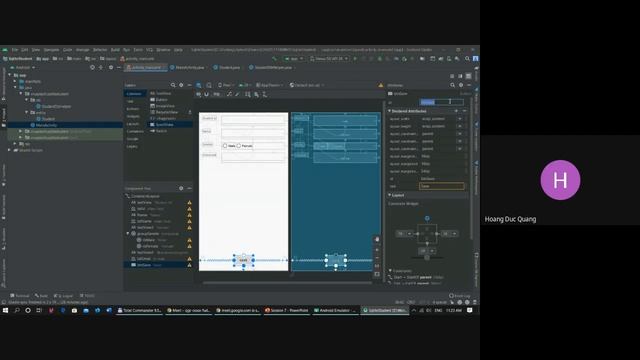The image size is (640, 360).
Task: Open Palette panel settings gear
Action: tap(181, 85)
